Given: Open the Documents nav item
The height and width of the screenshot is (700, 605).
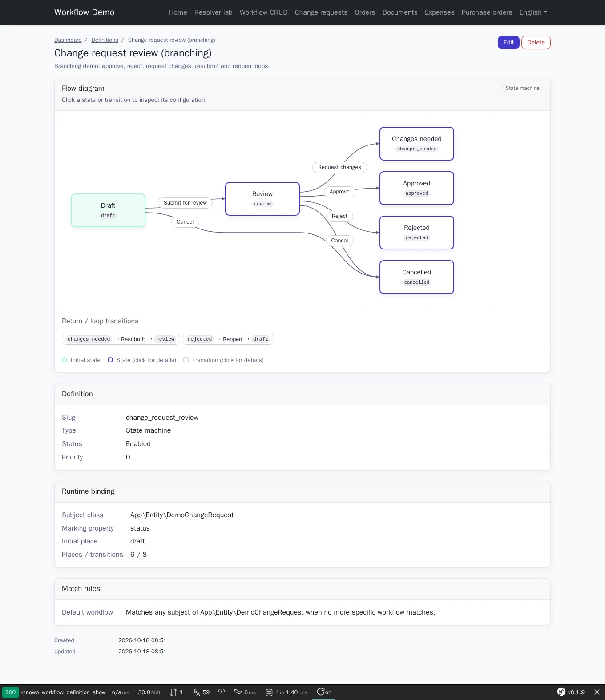Looking at the screenshot, I should click(400, 12).
